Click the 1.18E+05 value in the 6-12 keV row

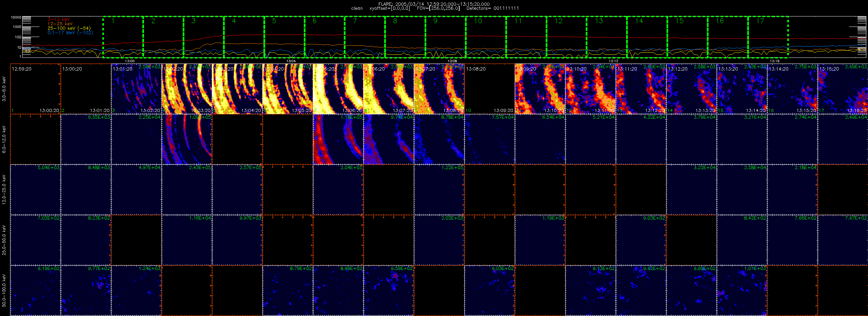coord(352,117)
